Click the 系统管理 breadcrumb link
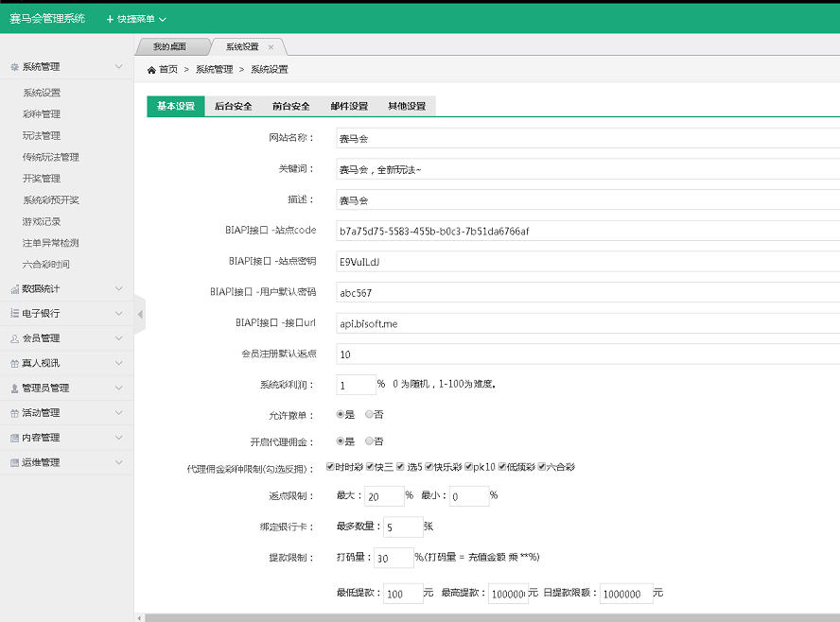 (215, 69)
